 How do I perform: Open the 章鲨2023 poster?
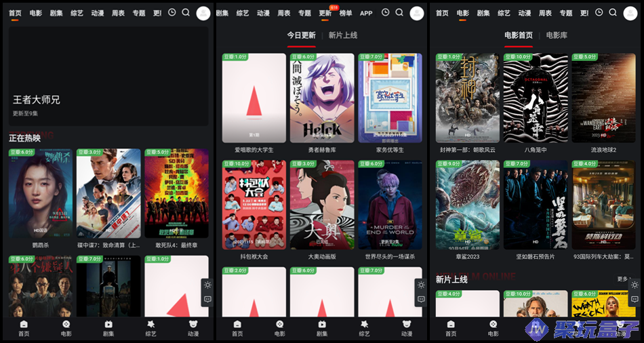point(468,205)
